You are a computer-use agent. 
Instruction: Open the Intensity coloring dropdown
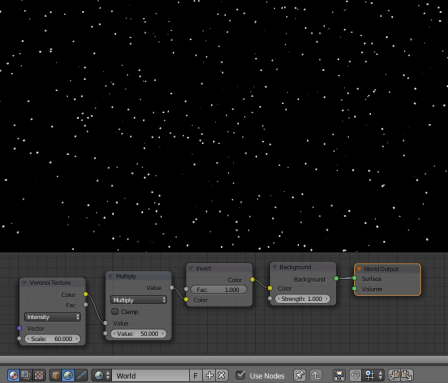pyautogui.click(x=52, y=317)
